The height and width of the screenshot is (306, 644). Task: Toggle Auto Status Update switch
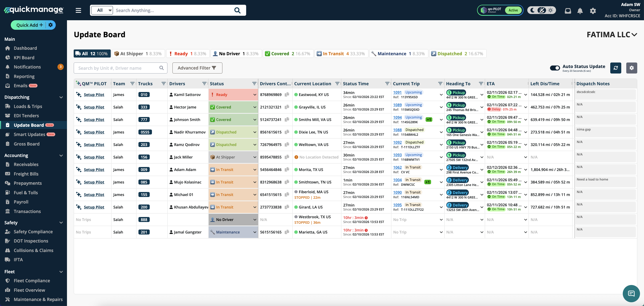point(555,68)
